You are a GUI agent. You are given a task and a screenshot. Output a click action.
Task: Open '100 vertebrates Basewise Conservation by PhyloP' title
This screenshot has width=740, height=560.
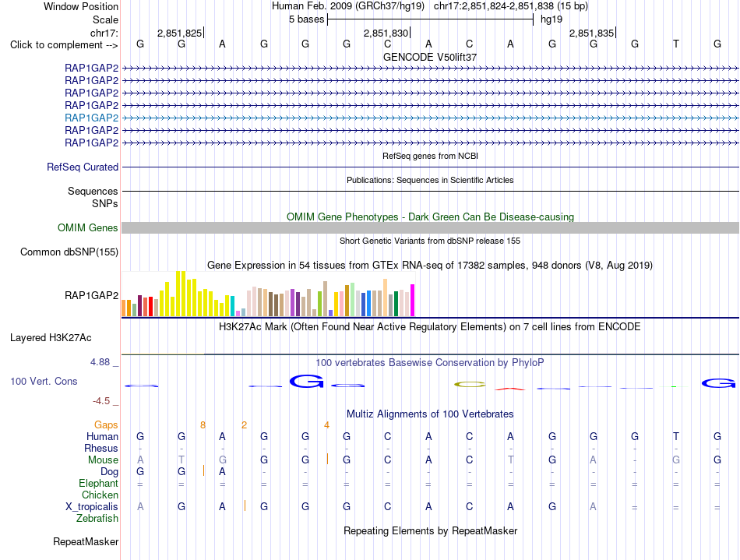tap(430, 362)
